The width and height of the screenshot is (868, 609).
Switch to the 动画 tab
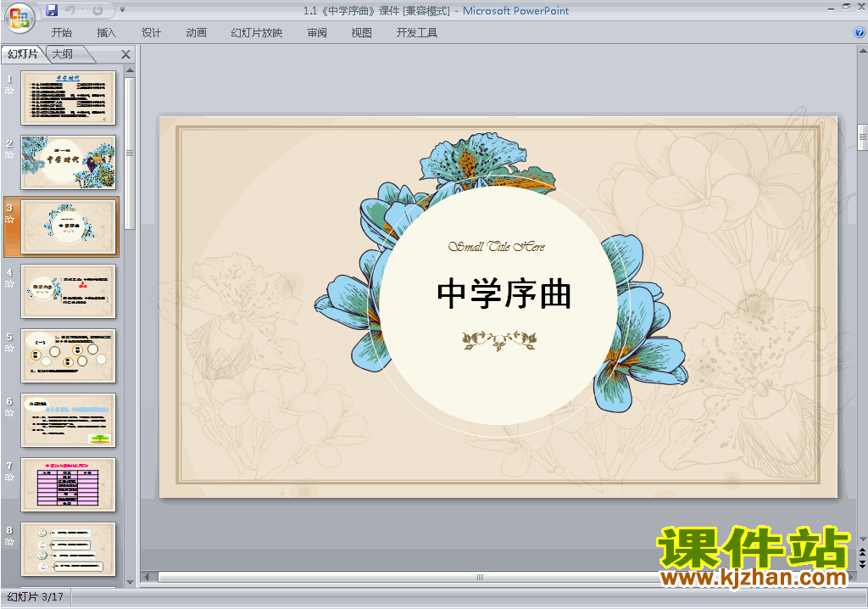196,33
